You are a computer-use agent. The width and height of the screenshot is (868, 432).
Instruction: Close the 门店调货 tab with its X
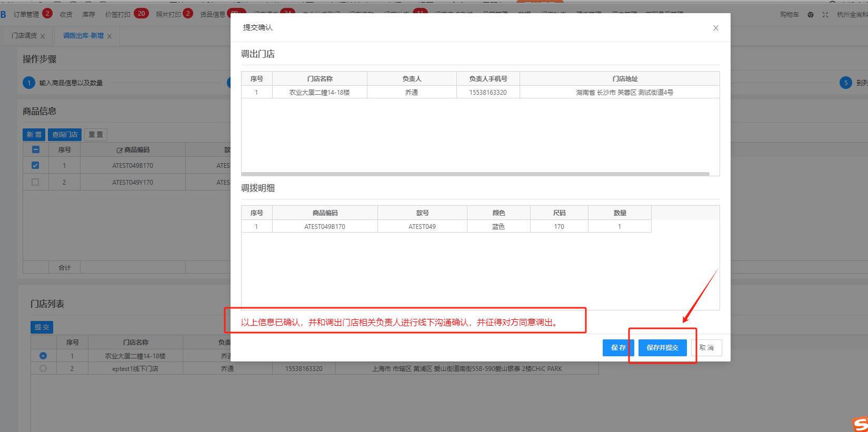(x=43, y=36)
